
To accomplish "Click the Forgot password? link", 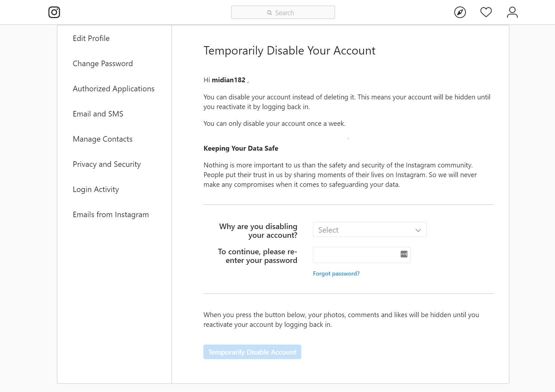I will pyautogui.click(x=336, y=274).
